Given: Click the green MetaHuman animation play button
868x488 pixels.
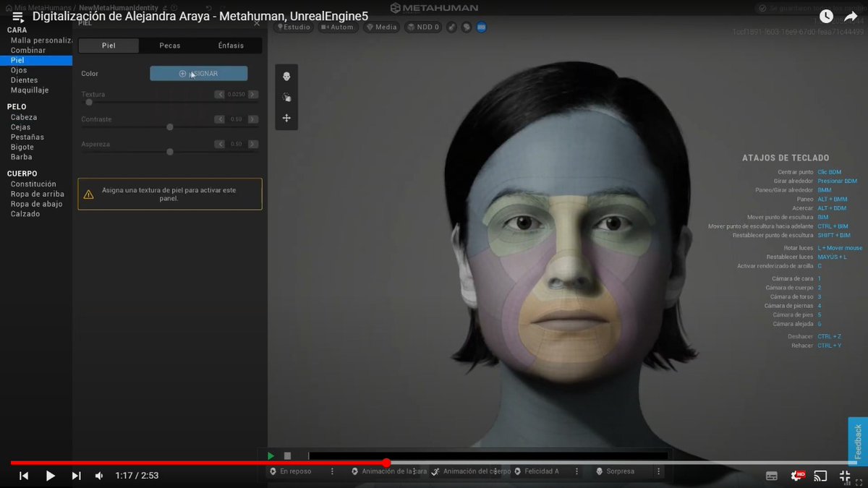Looking at the screenshot, I should coord(271,456).
